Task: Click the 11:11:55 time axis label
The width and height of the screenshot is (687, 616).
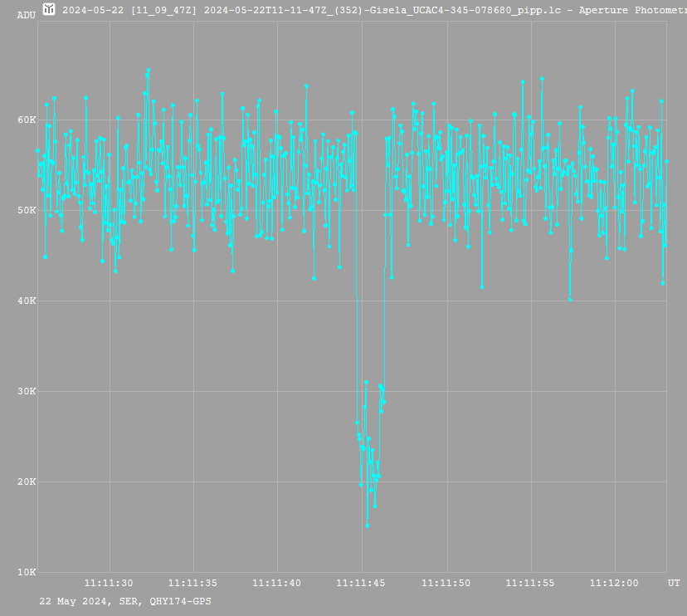Action: click(x=530, y=583)
